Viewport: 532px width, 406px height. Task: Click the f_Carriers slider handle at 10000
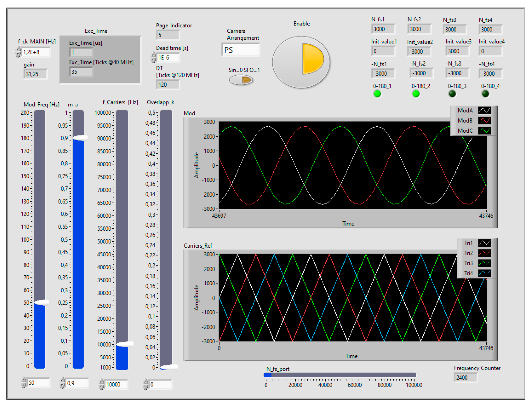(125, 344)
